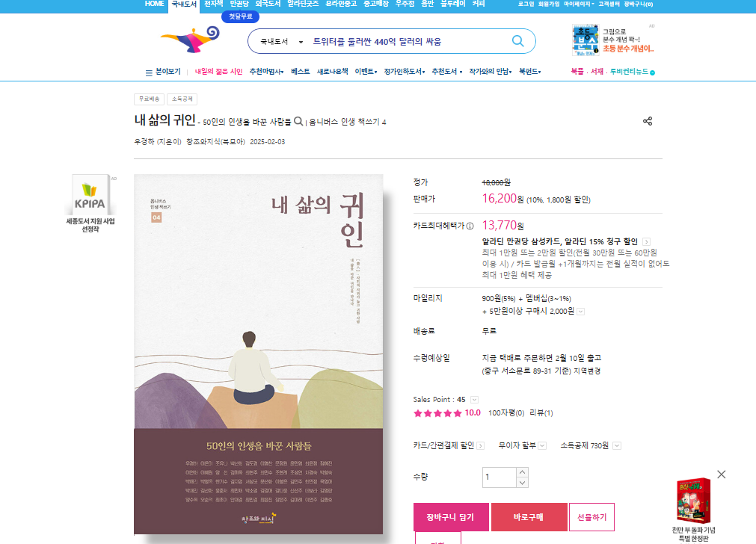This screenshot has width=756, height=544.
Task: Click the share icon beside book title
Action: pos(648,121)
